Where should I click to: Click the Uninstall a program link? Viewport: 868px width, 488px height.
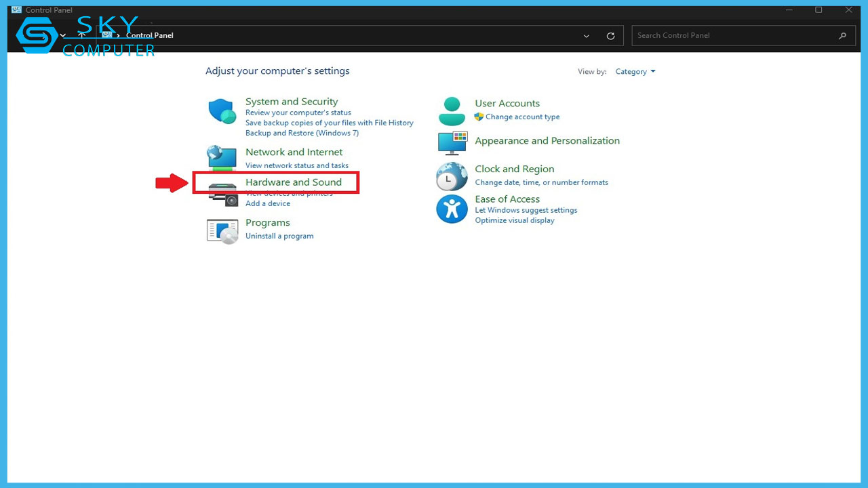279,235
